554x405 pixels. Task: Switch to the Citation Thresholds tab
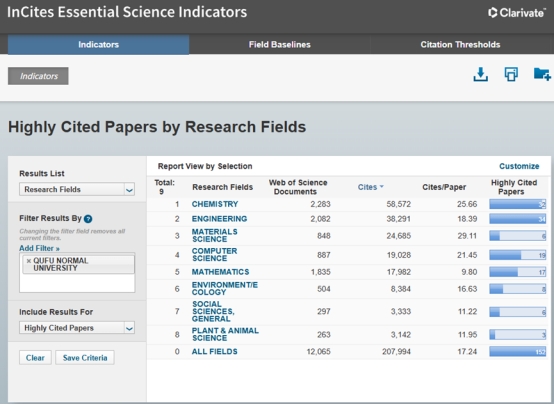coord(460,45)
